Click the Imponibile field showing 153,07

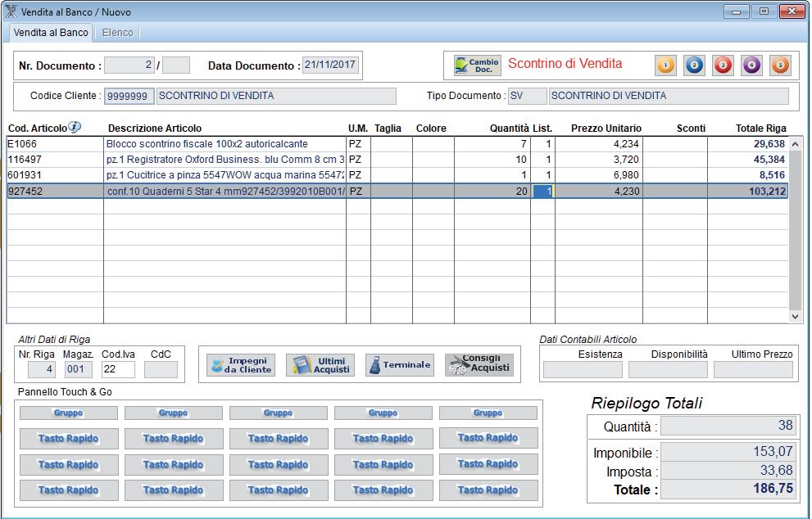pos(727,452)
